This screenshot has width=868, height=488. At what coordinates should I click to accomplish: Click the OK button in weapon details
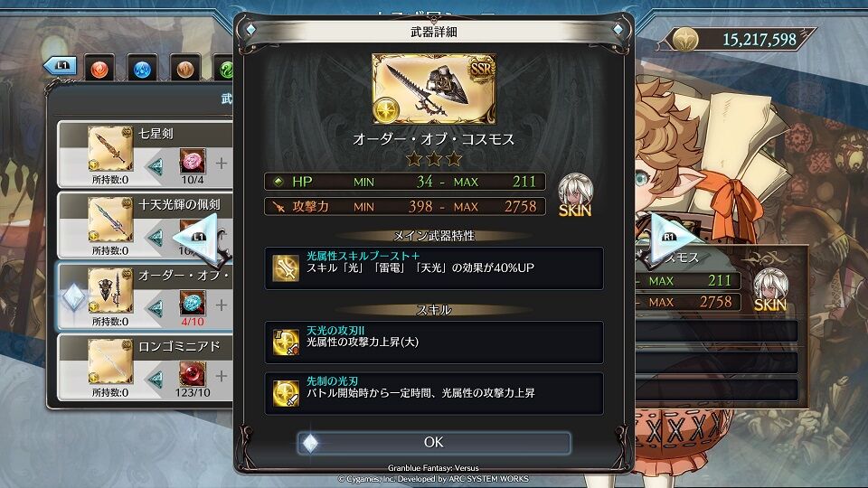(x=433, y=442)
